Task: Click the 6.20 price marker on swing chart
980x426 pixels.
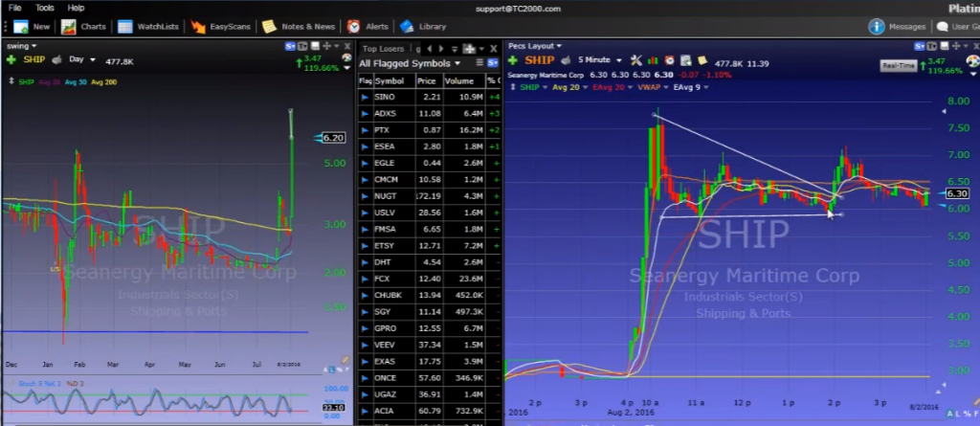Action: (x=332, y=138)
